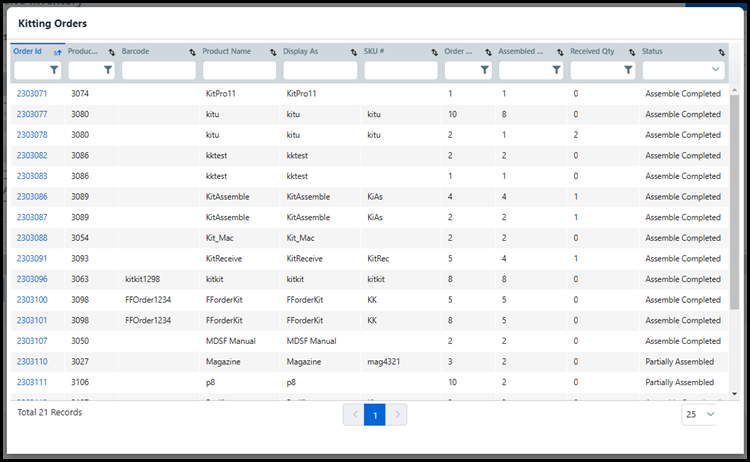Screen dimensions: 750x462
Task: Sort by Barcode using its sort icon
Action: click(x=190, y=52)
